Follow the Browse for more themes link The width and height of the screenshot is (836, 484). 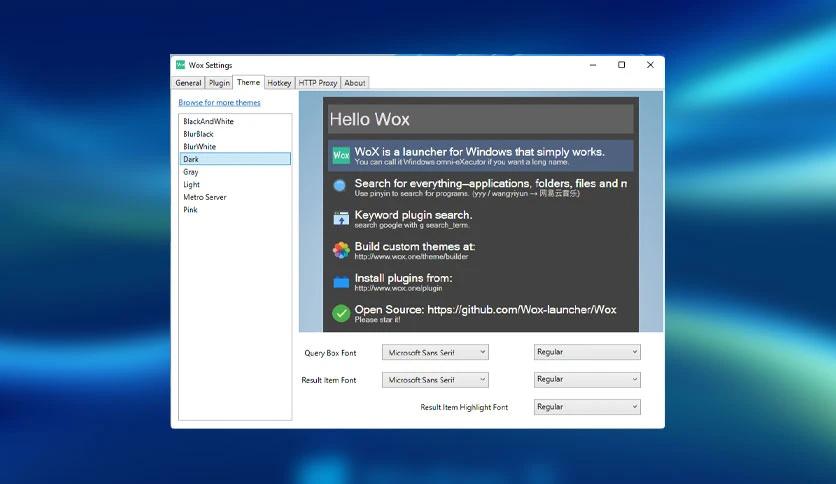coord(220,102)
